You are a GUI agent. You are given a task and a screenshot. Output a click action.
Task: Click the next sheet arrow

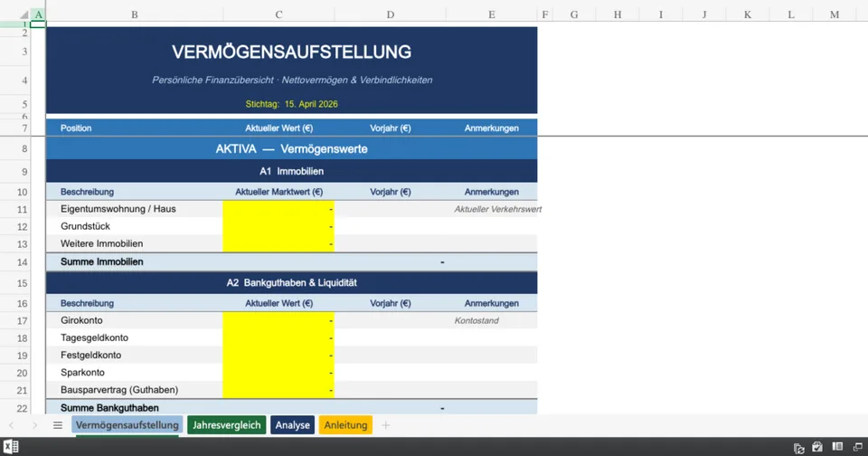tap(35, 425)
